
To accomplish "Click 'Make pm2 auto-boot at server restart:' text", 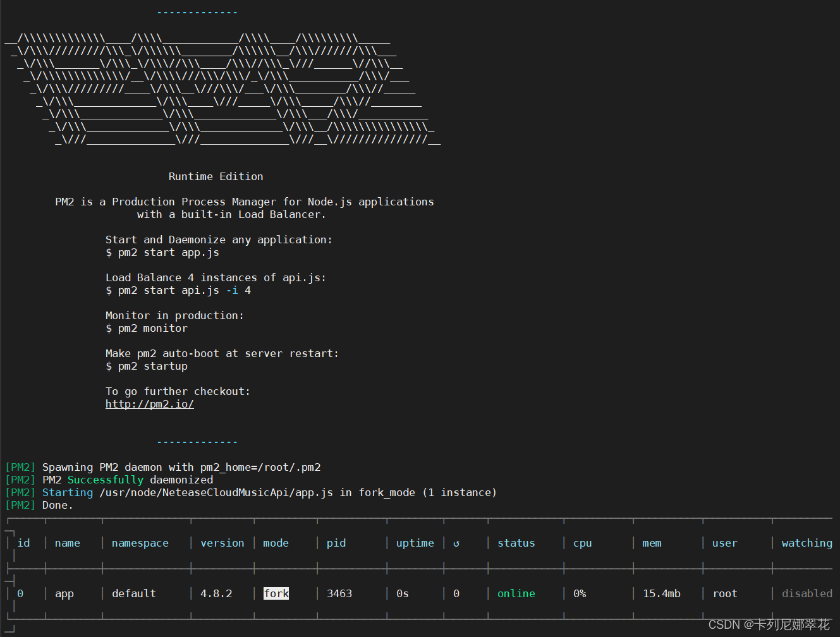I will pos(222,354).
